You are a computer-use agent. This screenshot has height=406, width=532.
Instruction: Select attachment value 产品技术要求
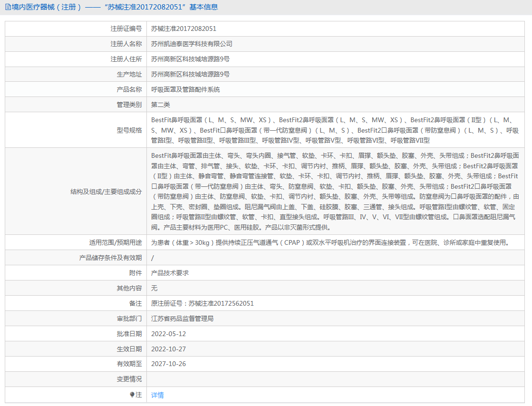tap(170, 273)
